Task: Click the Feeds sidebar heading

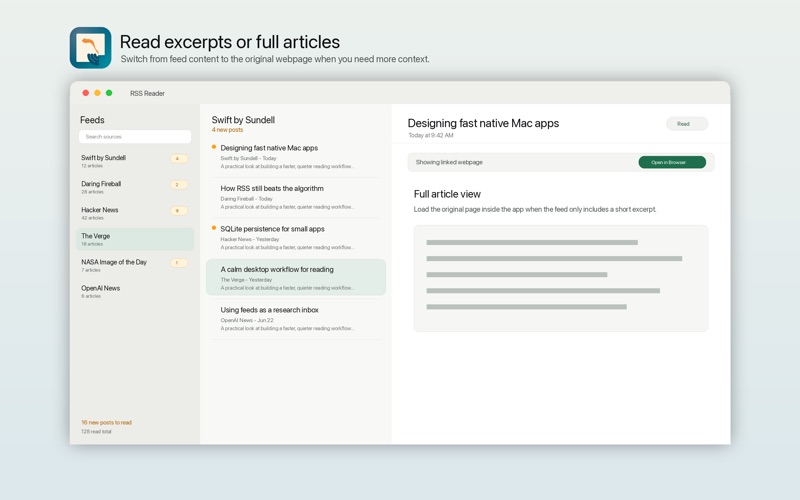Action: 92,120
